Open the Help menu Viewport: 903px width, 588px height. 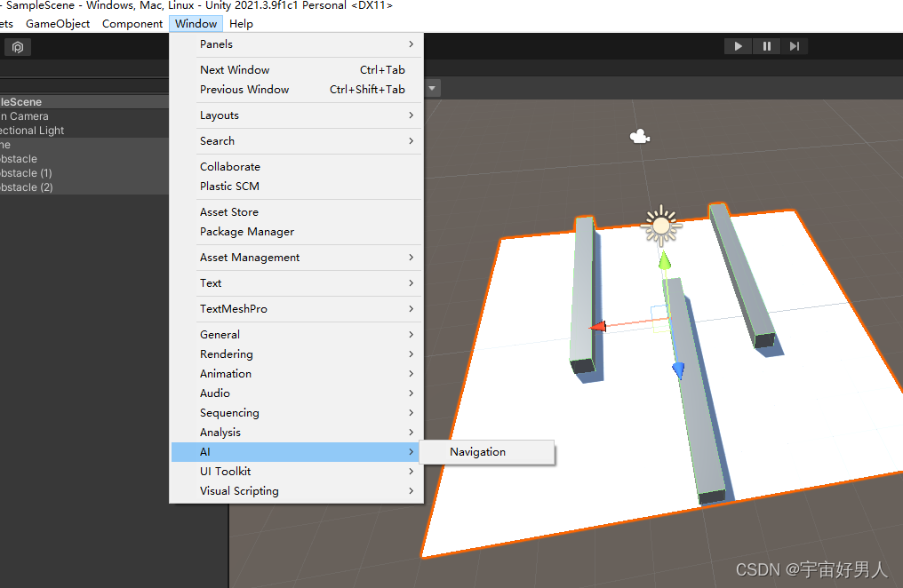[241, 23]
